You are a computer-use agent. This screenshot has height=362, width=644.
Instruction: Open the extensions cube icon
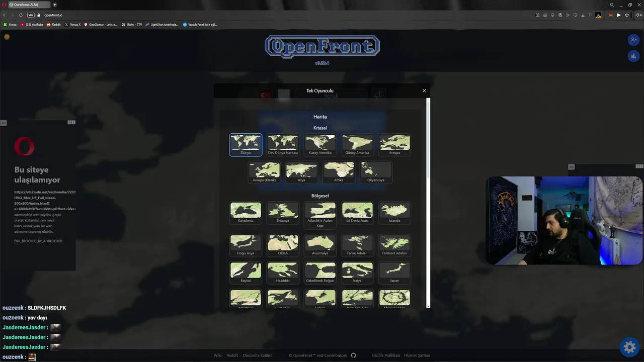pos(627,15)
